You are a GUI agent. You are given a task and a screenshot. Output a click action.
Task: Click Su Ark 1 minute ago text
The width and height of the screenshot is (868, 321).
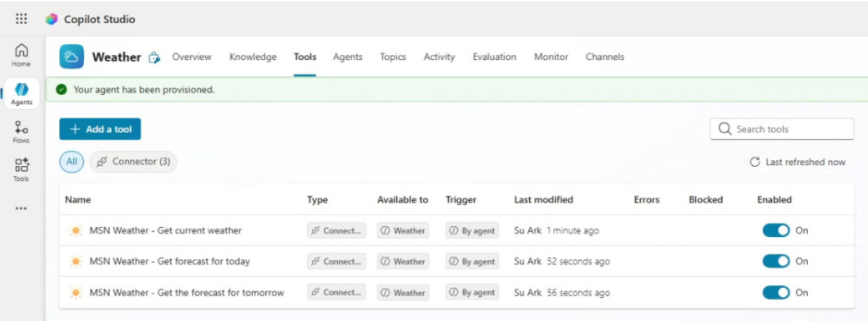[x=556, y=230]
